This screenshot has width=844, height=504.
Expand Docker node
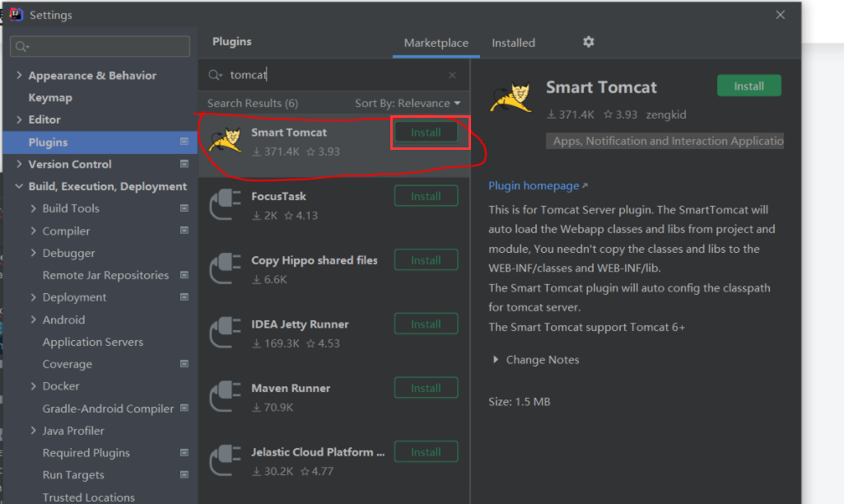34,385
